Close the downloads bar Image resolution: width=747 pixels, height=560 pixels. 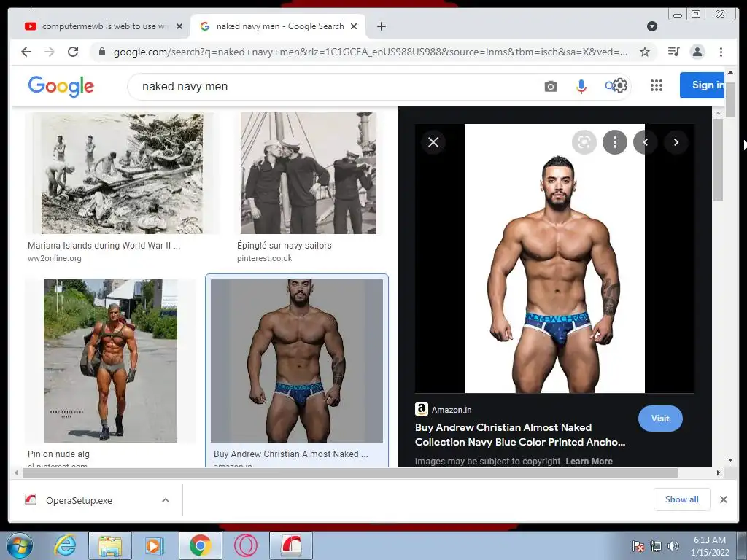(723, 499)
